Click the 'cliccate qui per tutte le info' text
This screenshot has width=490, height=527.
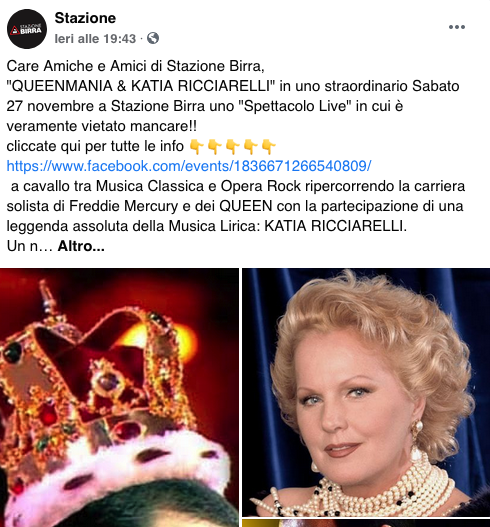point(95,147)
